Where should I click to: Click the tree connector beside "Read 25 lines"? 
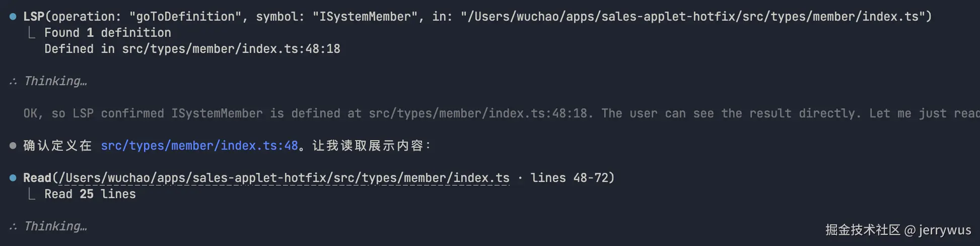coord(32,195)
